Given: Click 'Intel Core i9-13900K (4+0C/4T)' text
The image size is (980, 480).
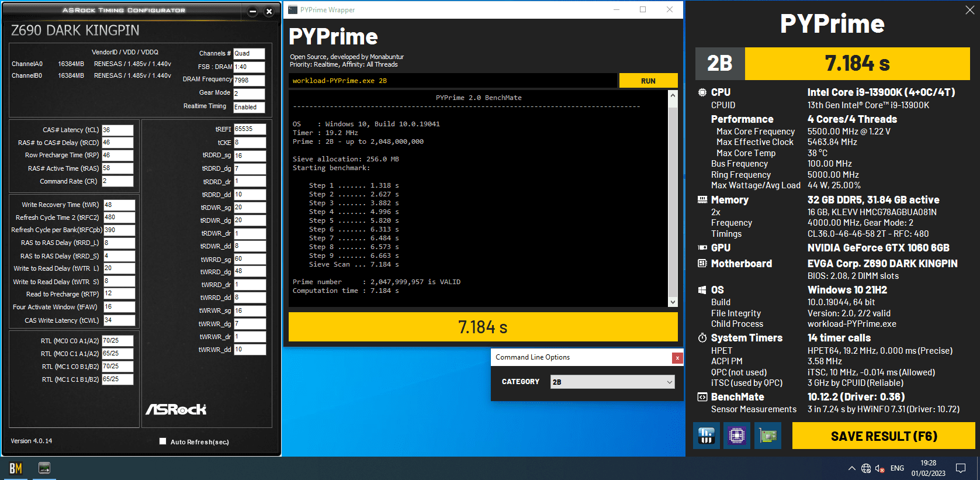Looking at the screenshot, I should 881,92.
